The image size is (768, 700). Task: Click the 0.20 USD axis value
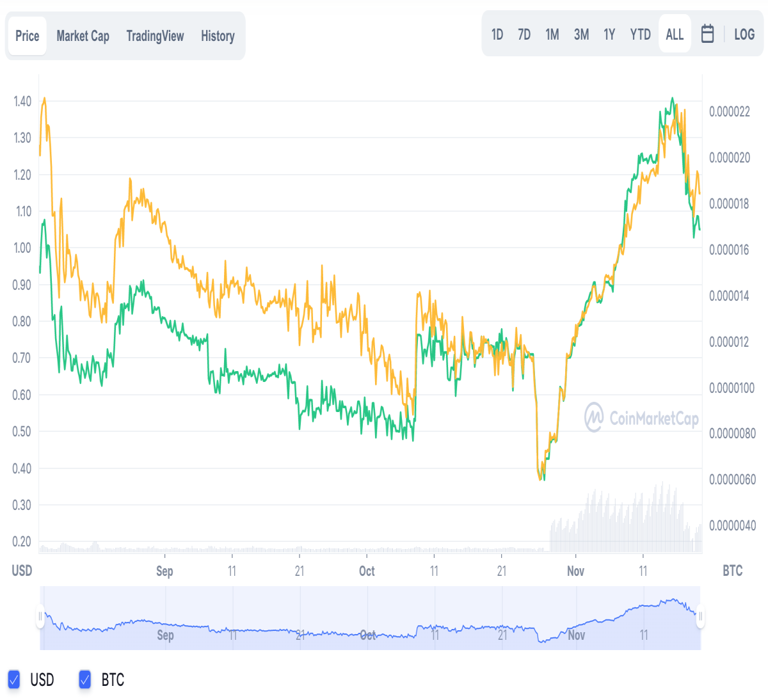pos(22,541)
